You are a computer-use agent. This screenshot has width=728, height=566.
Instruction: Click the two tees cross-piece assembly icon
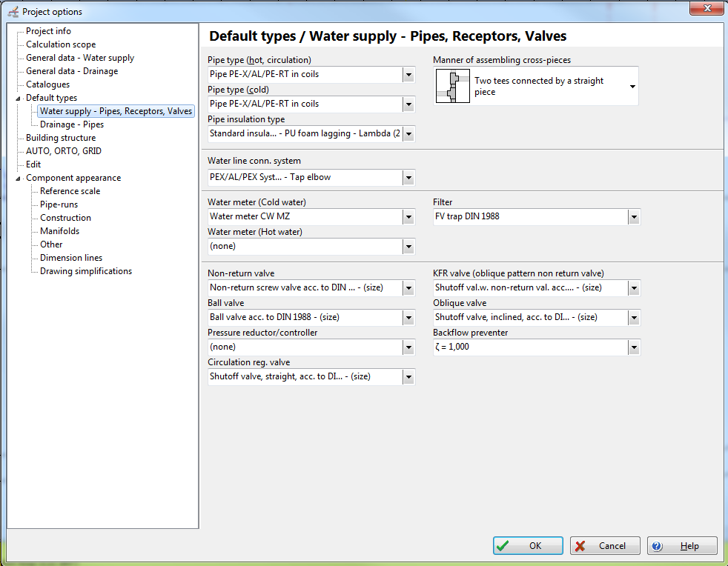tap(452, 87)
